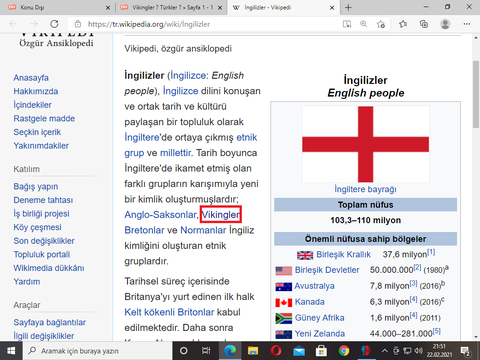The width and height of the screenshot is (480, 360).
Task: Open the immersive reader icon in address bar
Action: point(347,24)
